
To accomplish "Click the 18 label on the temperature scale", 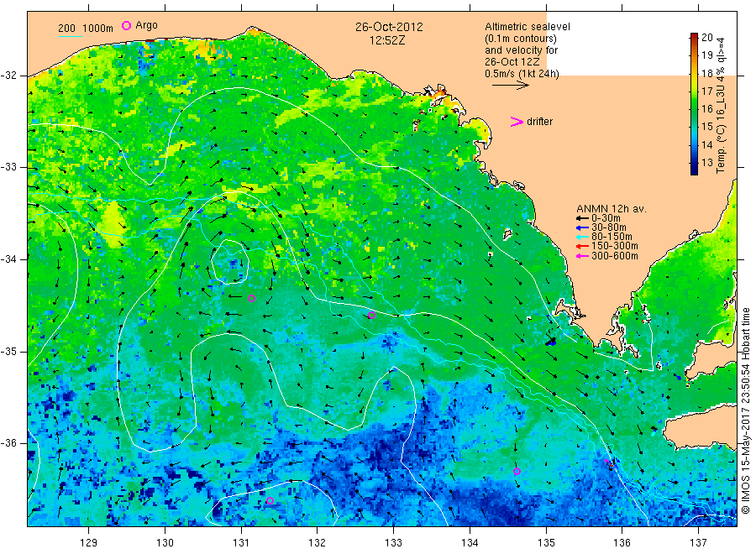I will tap(706, 73).
